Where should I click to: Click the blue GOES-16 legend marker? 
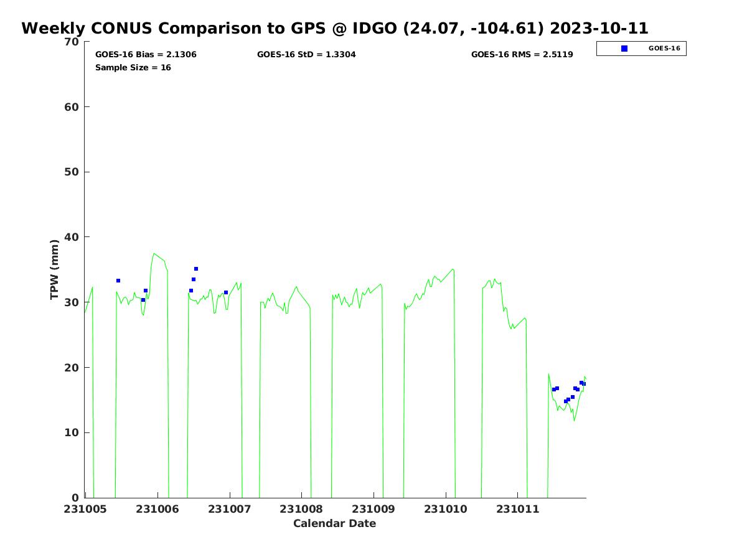624,49
